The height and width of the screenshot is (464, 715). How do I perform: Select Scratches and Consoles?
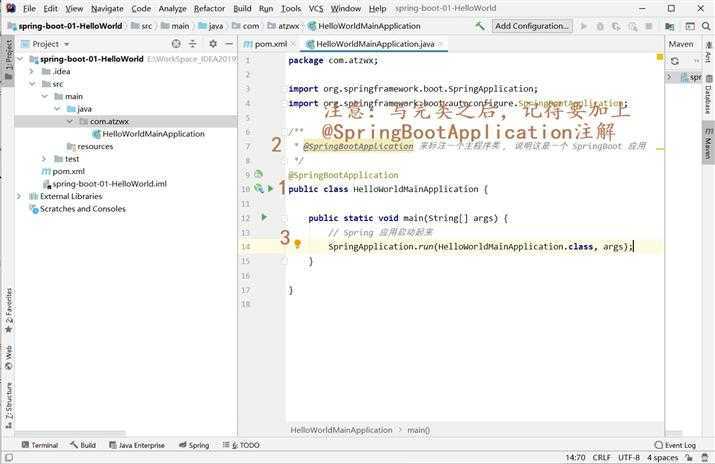click(x=78, y=209)
